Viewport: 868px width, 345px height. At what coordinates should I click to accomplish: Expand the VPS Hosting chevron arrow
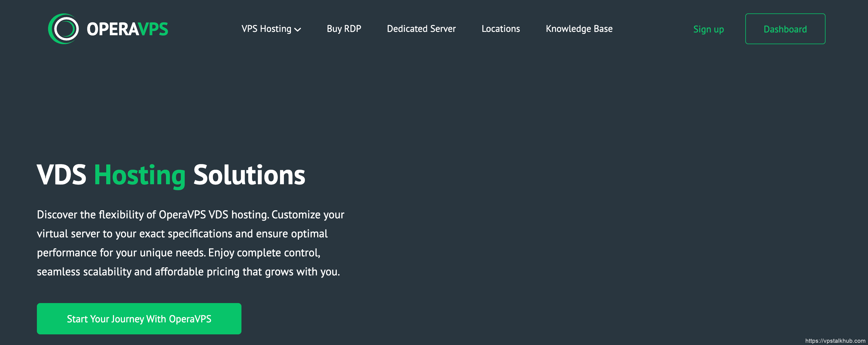(298, 30)
